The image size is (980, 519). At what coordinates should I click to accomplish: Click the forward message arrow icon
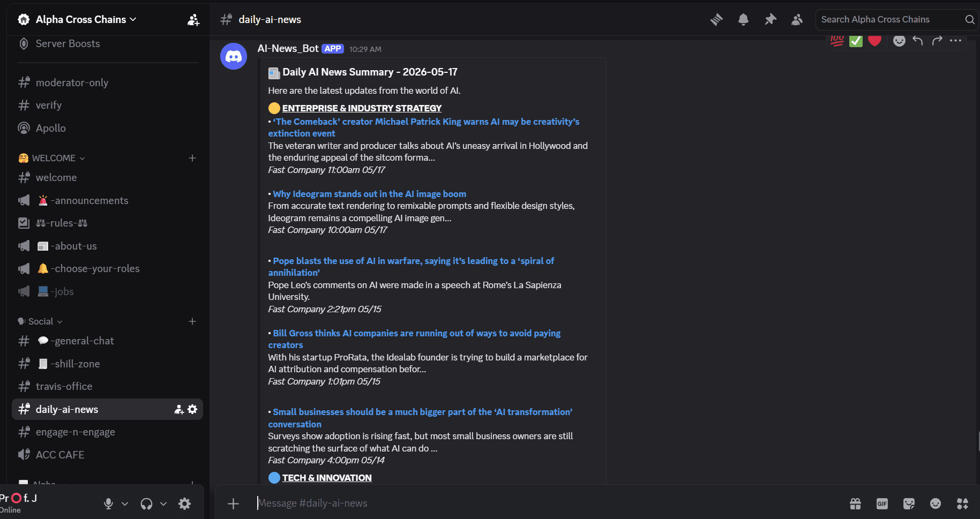coord(937,41)
